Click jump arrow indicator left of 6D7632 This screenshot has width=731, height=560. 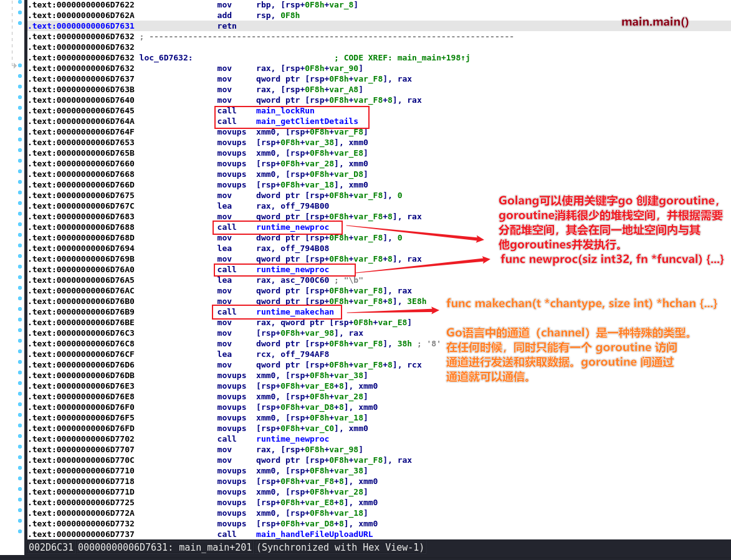[x=15, y=65]
